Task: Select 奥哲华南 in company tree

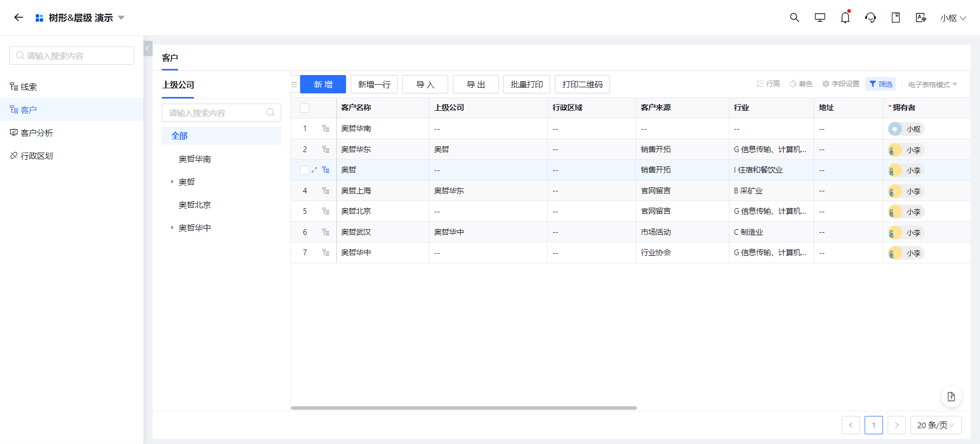Action: 195,159
